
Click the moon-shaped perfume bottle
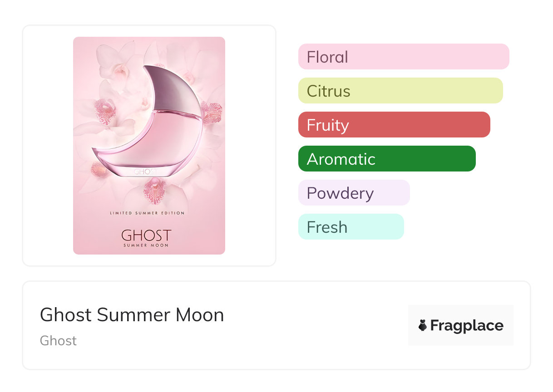coord(145,136)
